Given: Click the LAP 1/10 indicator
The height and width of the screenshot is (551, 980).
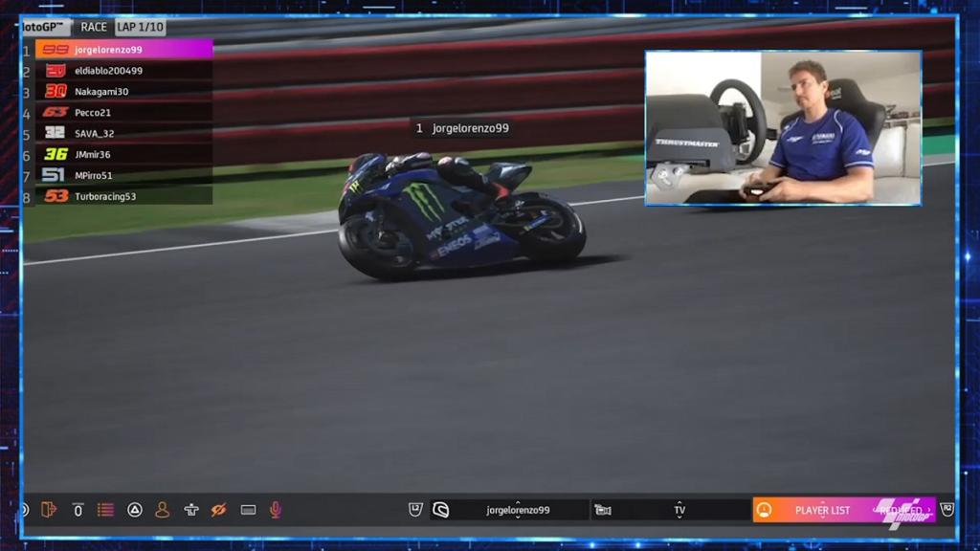Looking at the screenshot, I should click(x=140, y=27).
